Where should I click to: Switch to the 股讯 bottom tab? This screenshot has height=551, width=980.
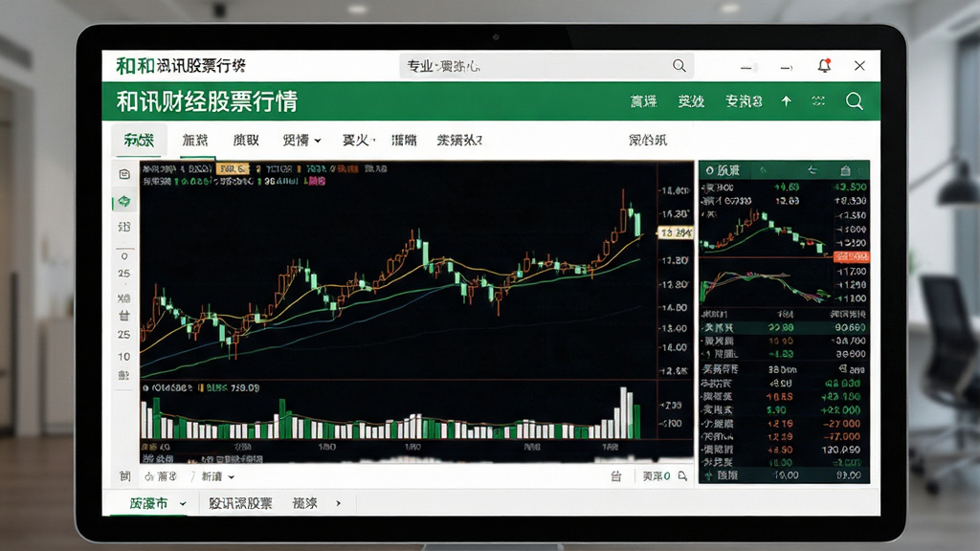coord(240,503)
